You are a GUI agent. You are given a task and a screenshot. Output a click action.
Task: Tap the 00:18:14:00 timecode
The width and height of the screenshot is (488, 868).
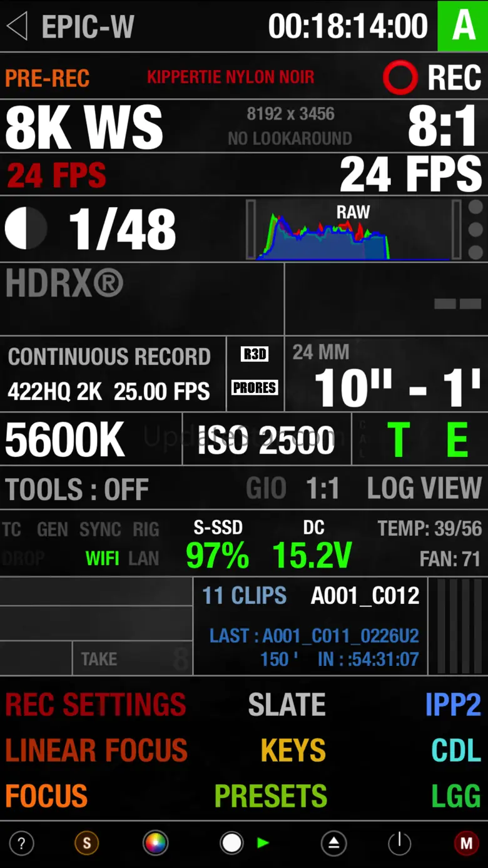[x=348, y=26]
